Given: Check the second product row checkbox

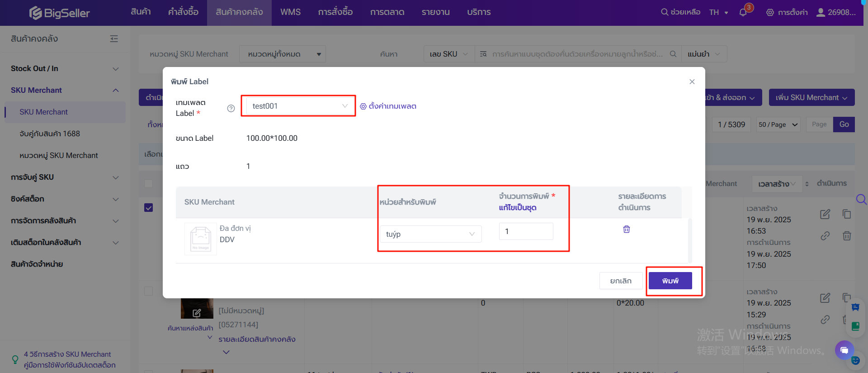Looking at the screenshot, I should 148,291.
